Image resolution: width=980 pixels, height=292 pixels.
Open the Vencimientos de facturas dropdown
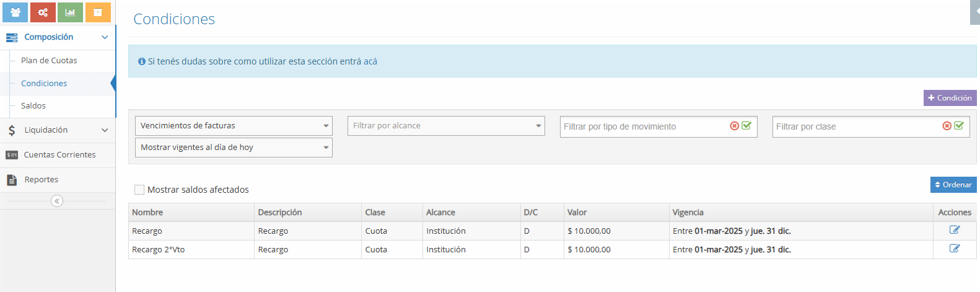(234, 126)
